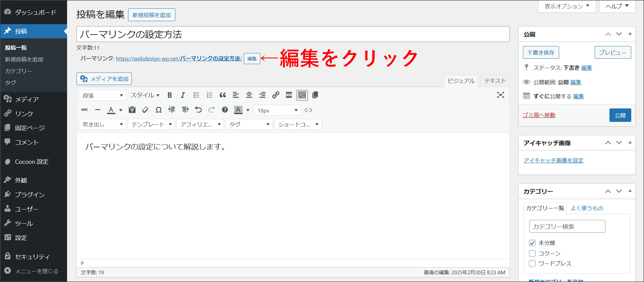
Task: Select the カテゴリー一覧 tab
Action: [545, 208]
